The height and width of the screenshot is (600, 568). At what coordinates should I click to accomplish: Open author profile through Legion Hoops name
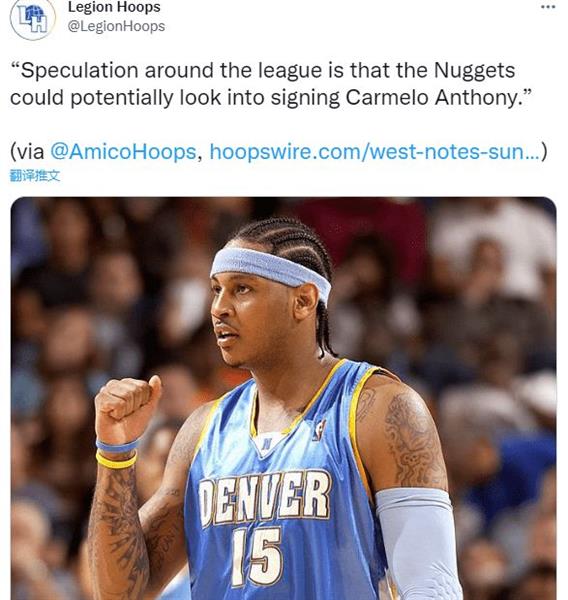tap(114, 7)
